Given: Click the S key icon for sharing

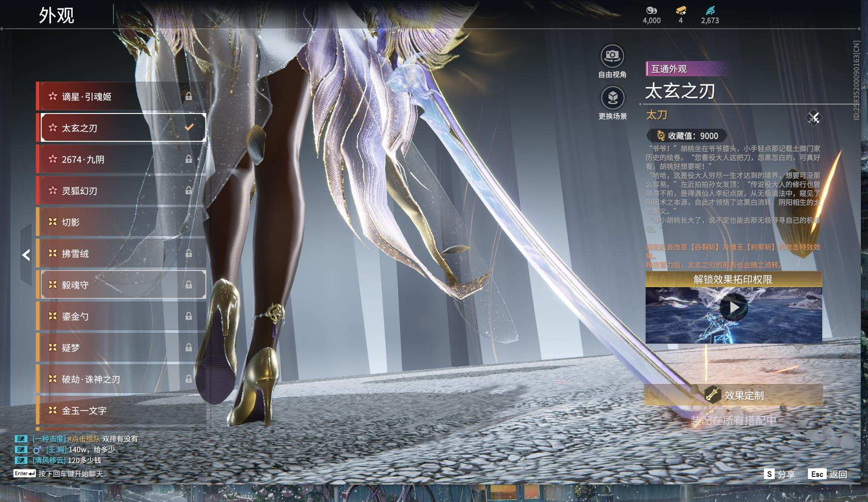Looking at the screenshot, I should tap(769, 474).
